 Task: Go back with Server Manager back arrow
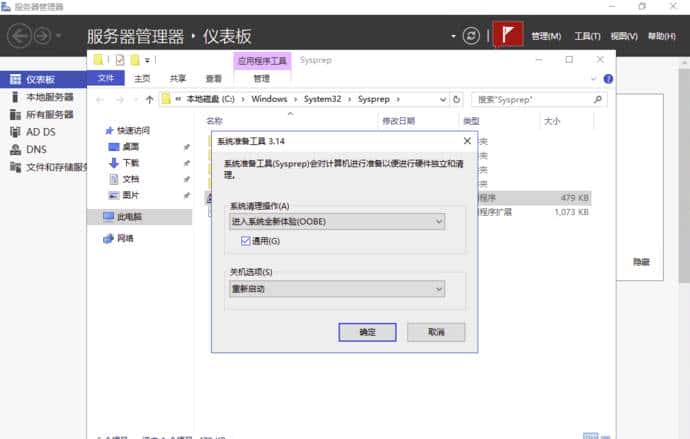19,36
